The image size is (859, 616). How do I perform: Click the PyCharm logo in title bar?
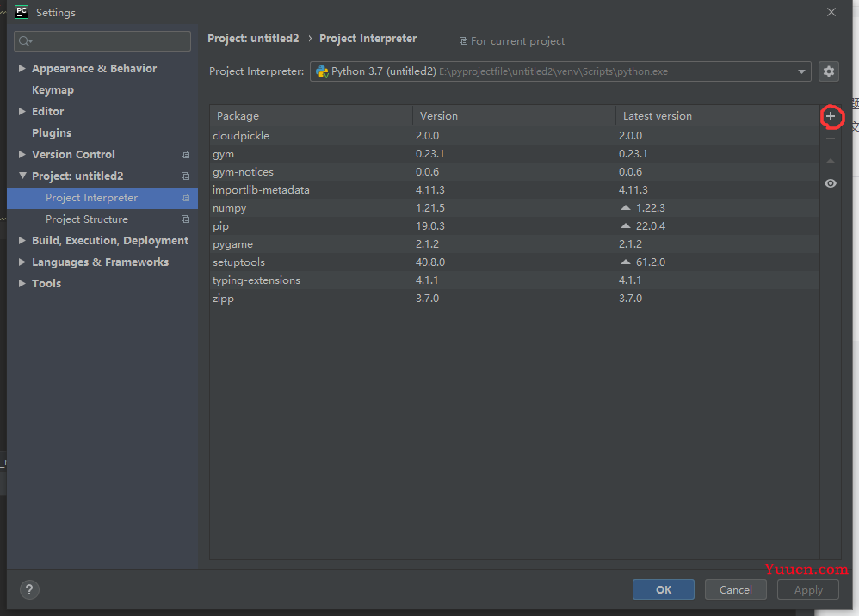pyautogui.click(x=22, y=12)
